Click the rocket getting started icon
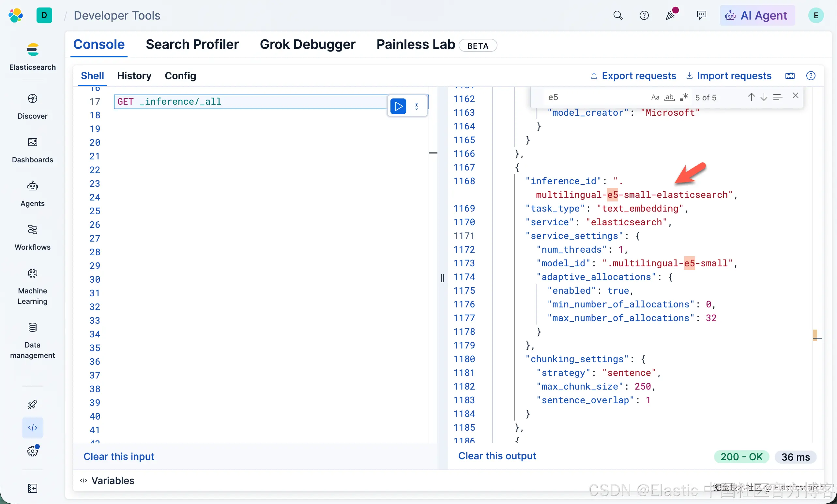This screenshot has height=504, width=837. click(x=33, y=404)
